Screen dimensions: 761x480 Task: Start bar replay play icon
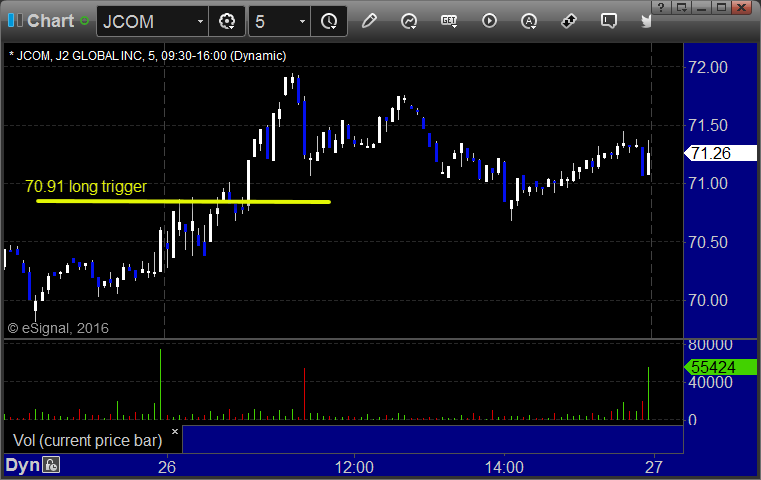coord(489,21)
